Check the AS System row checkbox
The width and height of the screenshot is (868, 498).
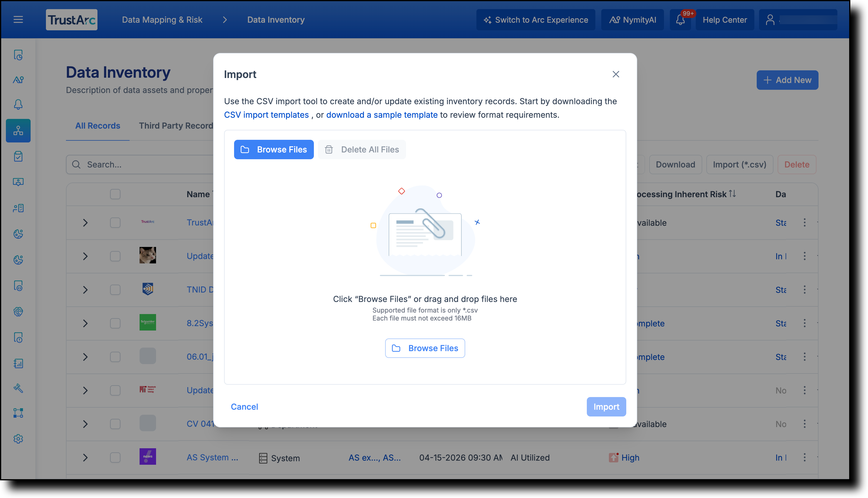click(115, 457)
